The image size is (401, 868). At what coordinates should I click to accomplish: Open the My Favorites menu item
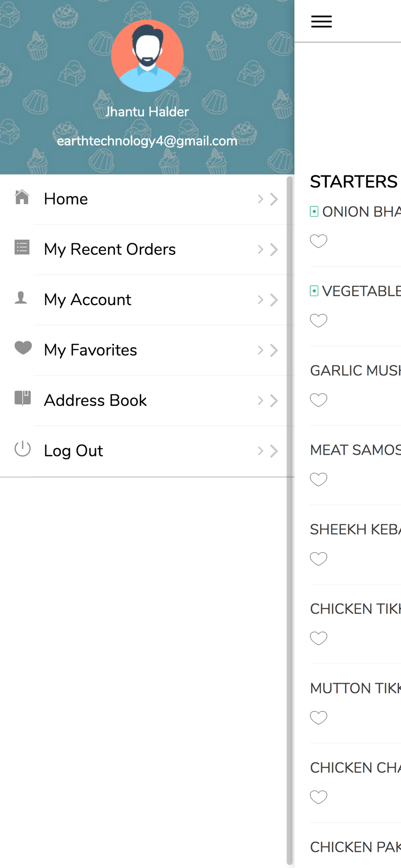pos(90,350)
